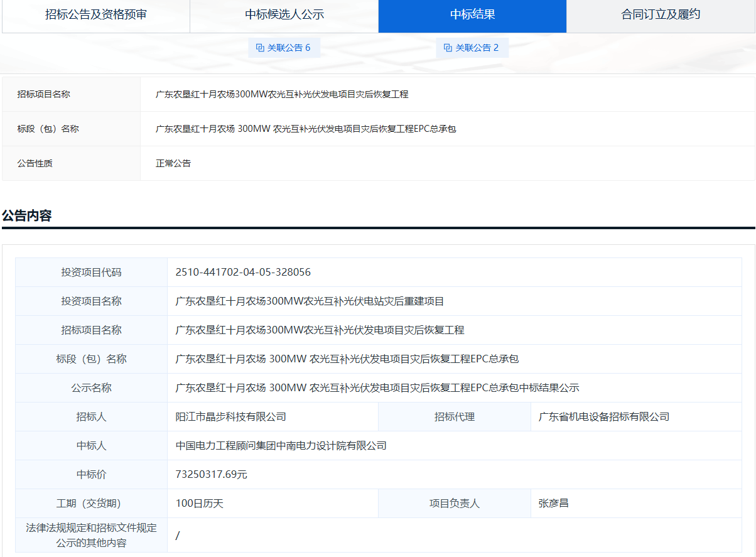
Task: Click the 正常公告 announcement type value
Action: tap(173, 163)
